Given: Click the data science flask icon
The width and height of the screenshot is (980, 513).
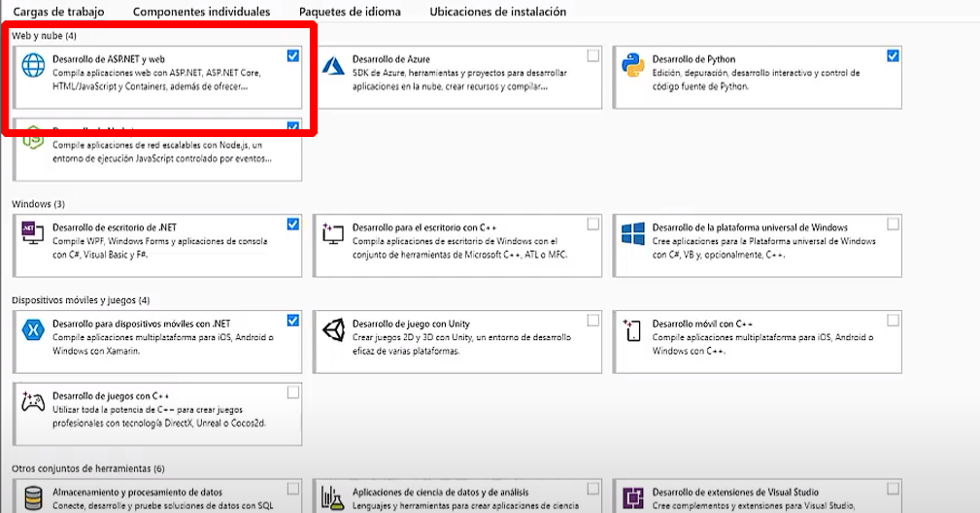Looking at the screenshot, I should click(x=333, y=498).
